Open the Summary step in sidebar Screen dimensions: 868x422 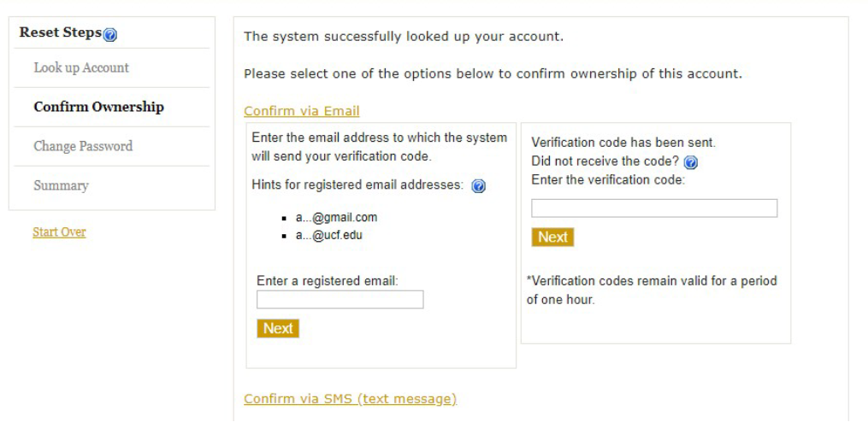point(61,185)
